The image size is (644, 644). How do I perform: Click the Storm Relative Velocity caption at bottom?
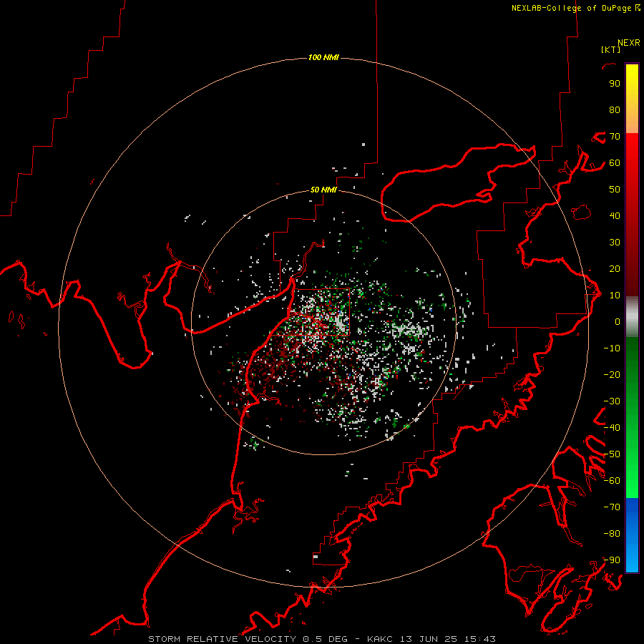tap(321, 639)
